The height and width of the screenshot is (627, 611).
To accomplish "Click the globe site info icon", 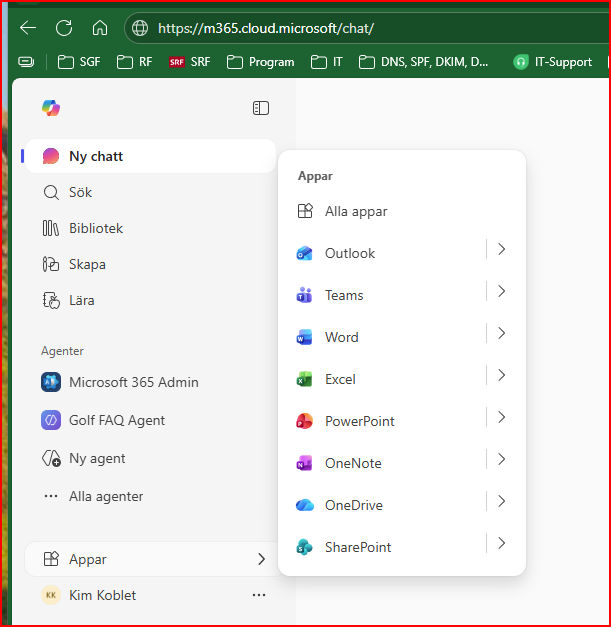I will 140,28.
